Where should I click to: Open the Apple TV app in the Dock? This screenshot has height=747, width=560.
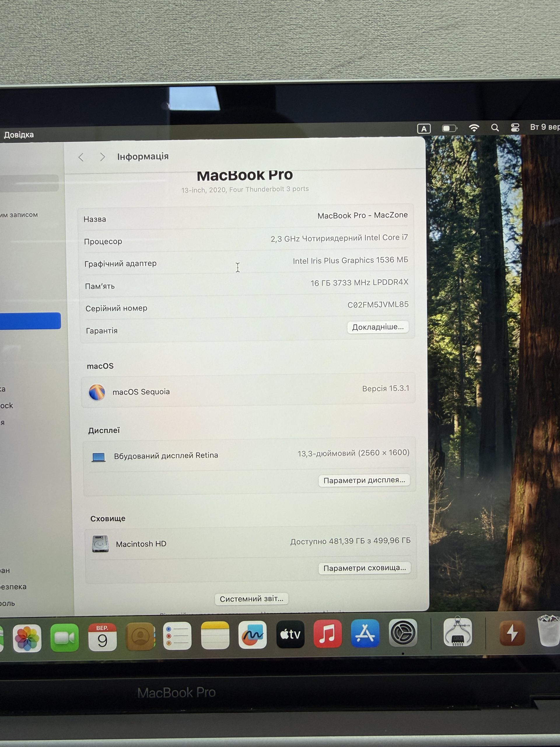coord(290,634)
